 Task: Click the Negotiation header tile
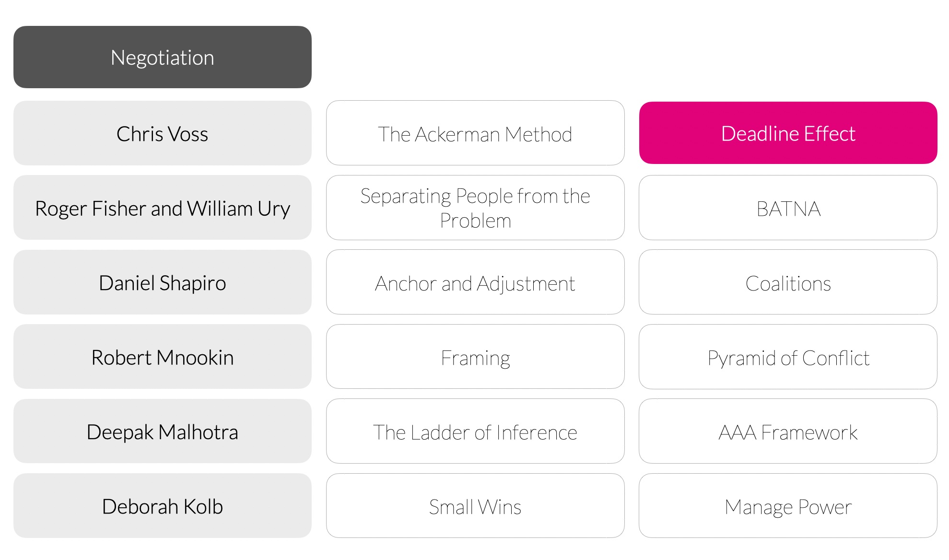[x=162, y=57]
